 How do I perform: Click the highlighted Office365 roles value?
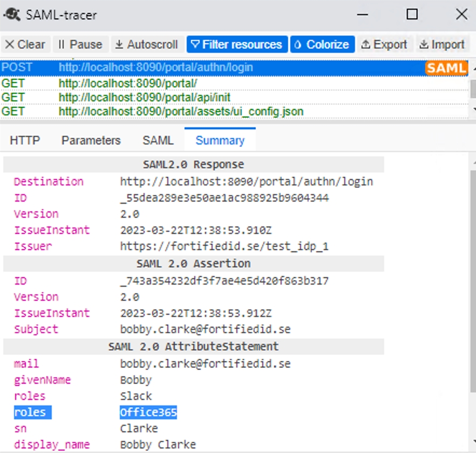(148, 413)
